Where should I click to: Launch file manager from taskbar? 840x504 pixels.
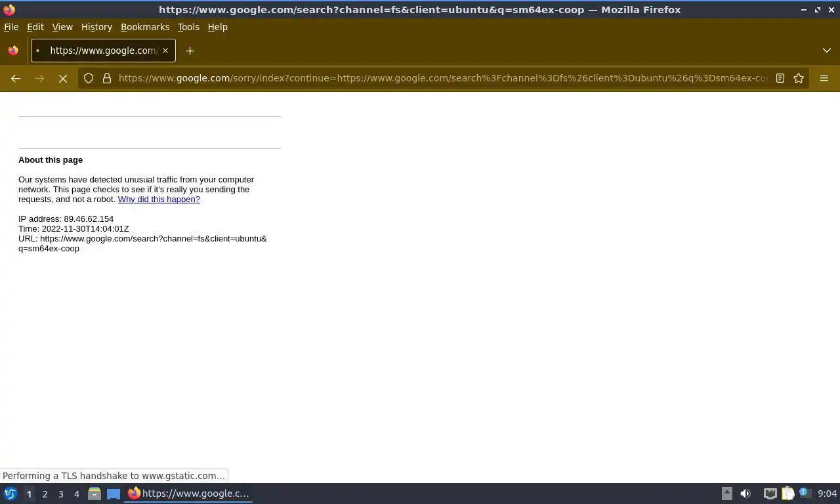(94, 493)
